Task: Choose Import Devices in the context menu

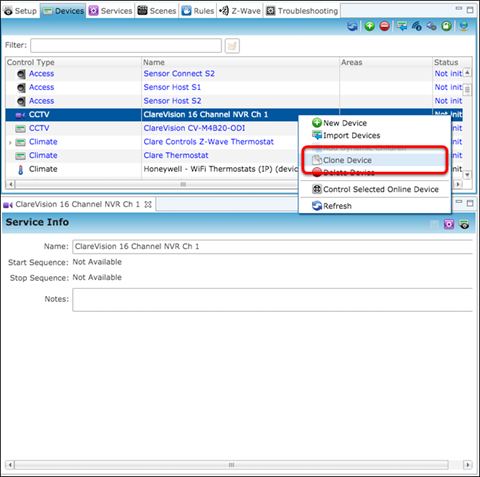Action: tap(375, 135)
